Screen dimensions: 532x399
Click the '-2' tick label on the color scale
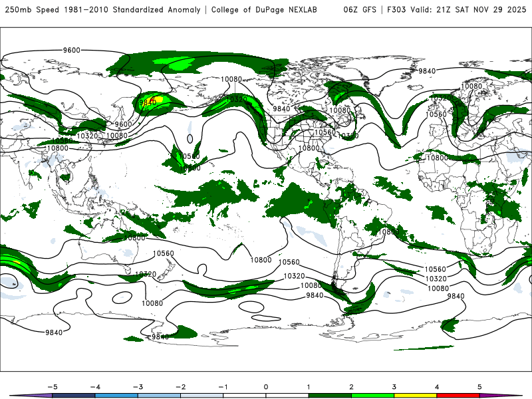click(x=180, y=387)
